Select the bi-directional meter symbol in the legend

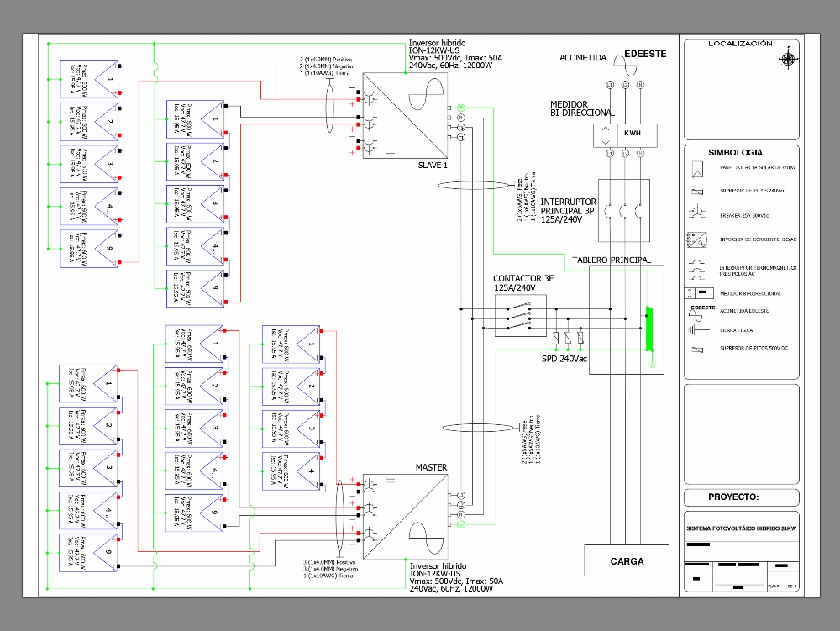pyautogui.click(x=700, y=293)
